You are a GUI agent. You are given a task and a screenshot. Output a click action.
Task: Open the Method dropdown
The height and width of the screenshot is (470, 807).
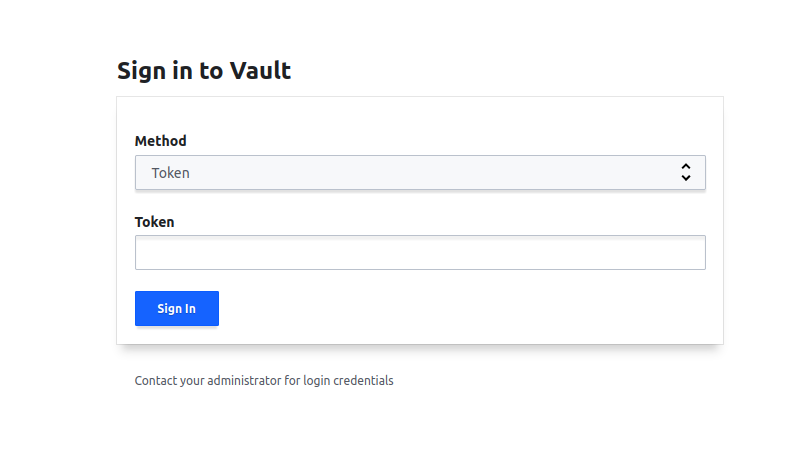click(420, 172)
